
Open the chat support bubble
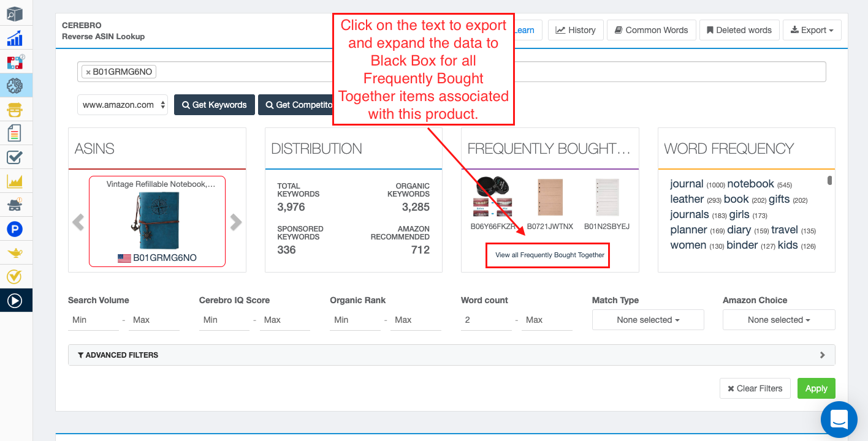pyautogui.click(x=839, y=420)
